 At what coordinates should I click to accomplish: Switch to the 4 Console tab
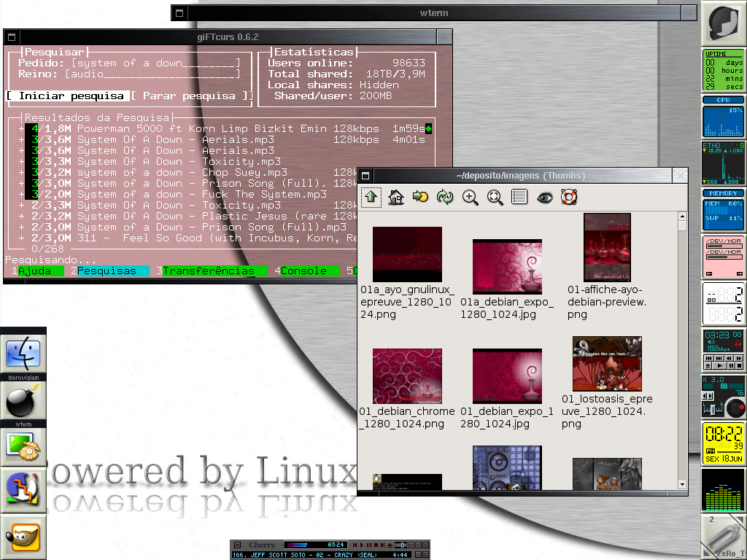click(307, 271)
